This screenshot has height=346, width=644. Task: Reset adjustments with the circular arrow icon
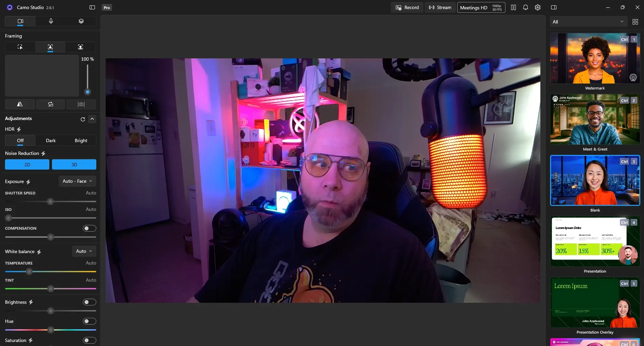coord(83,119)
